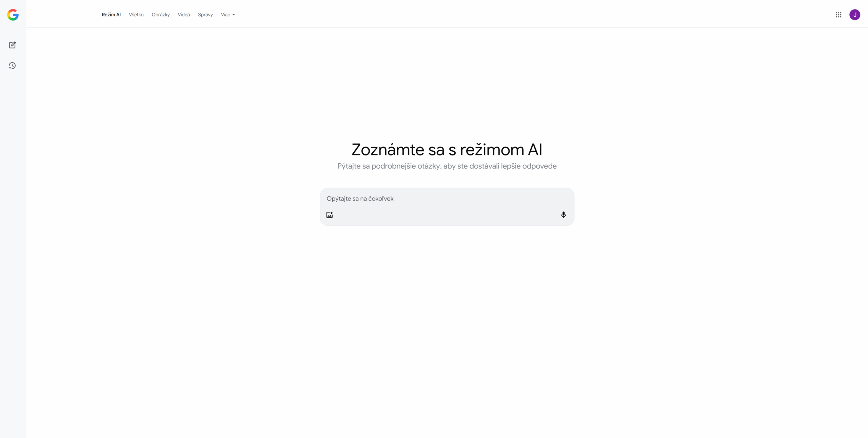
Task: Click the 'Zoznámte sa s režimom AI' heading
Action: (447, 150)
